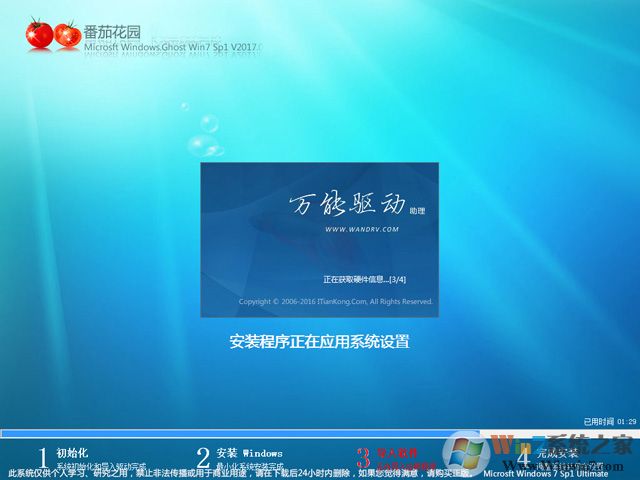The height and width of the screenshot is (480, 640).
Task: Click the 番茄花园 brand title
Action: coord(112,32)
